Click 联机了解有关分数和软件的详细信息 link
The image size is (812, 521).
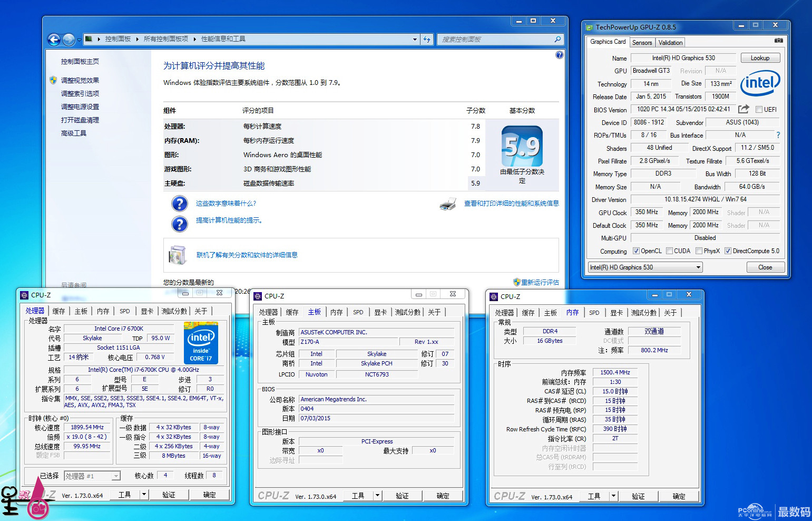pos(247,255)
